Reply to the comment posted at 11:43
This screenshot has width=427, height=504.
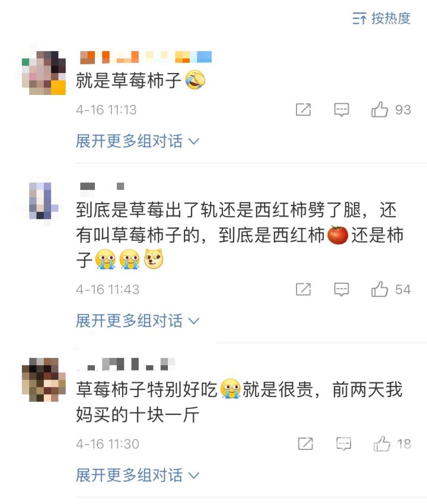click(341, 289)
